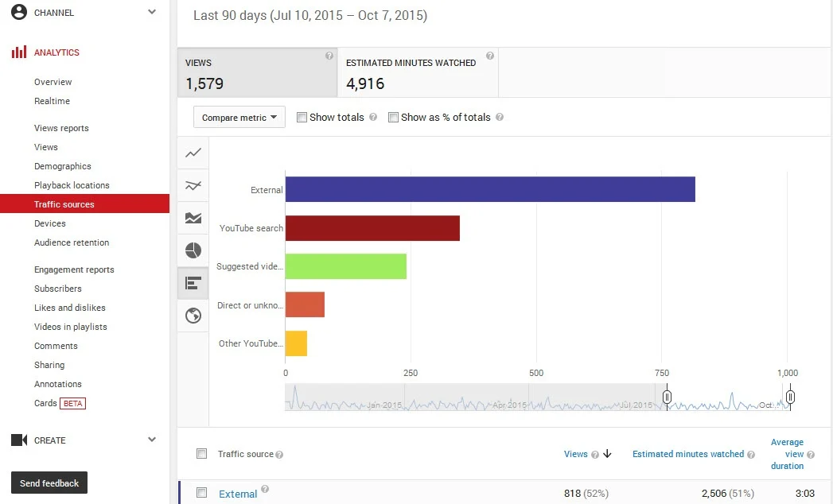The height and width of the screenshot is (504, 833).
Task: Open the Compare metric dropdown
Action: pyautogui.click(x=239, y=118)
